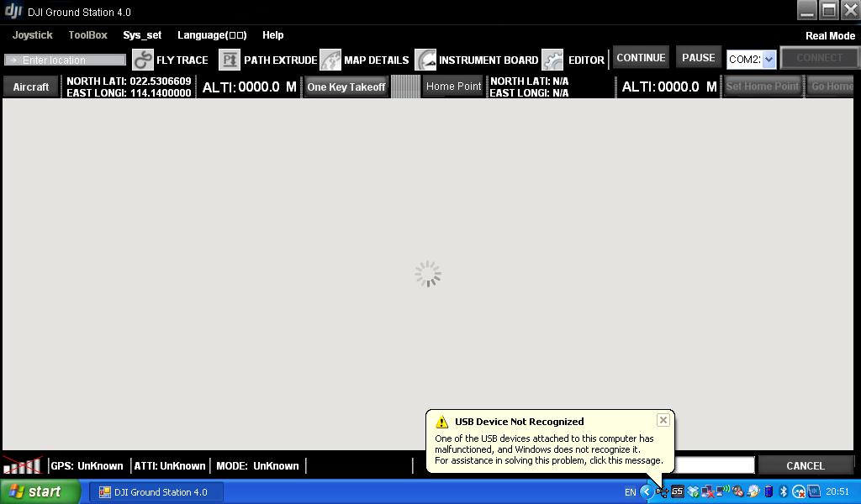The image size is (861, 504).
Task: Open the Help menu
Action: (x=272, y=35)
